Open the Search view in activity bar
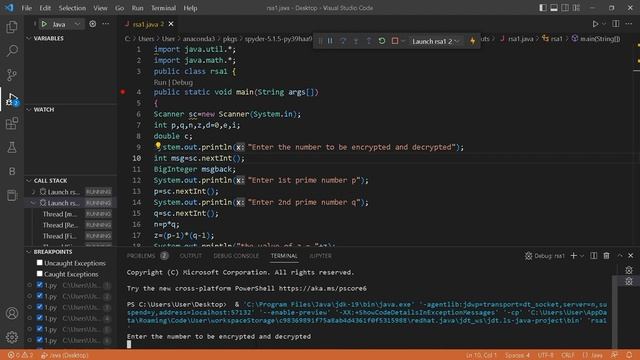Viewport: 640px width, 360px height. (12, 51)
